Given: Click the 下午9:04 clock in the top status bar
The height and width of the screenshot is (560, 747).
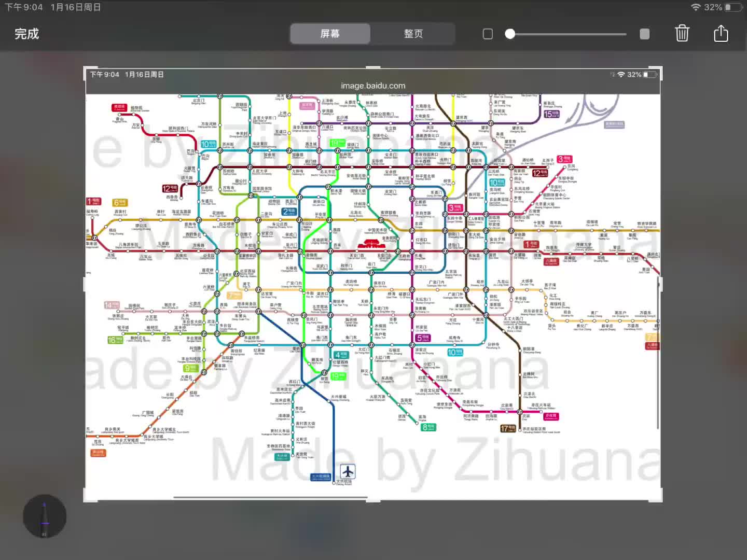Looking at the screenshot, I should pos(24,7).
